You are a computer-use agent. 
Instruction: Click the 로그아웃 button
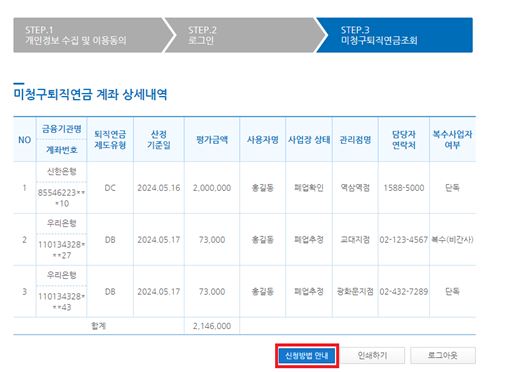443,356
